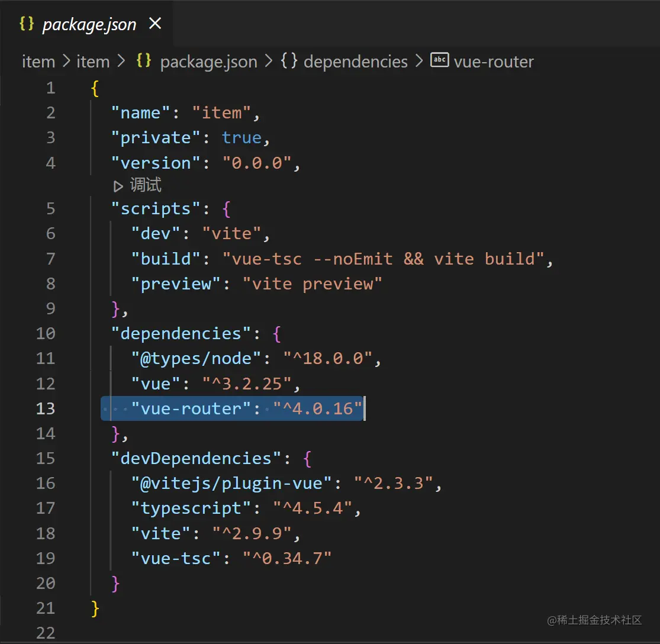Viewport: 660px width, 644px height.
Task: Click the "vite" devDependency key on line 18
Action: 161,534
